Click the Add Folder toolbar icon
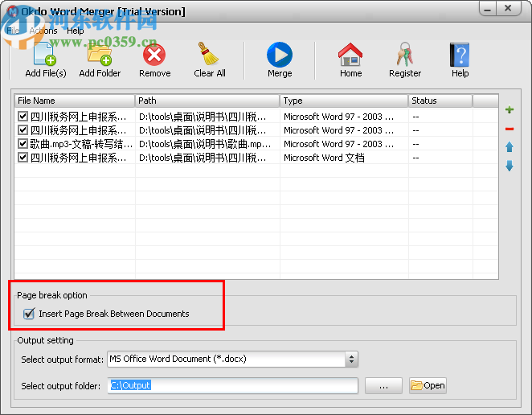 click(100, 55)
